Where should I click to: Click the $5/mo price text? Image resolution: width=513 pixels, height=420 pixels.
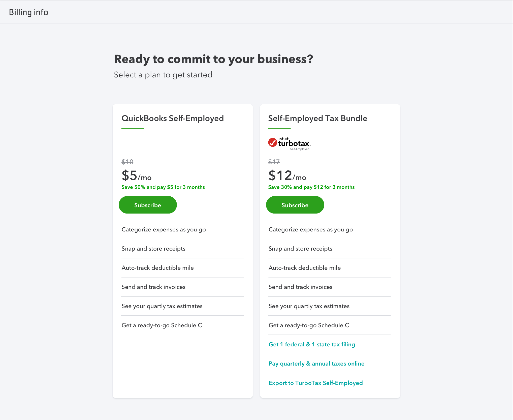[136, 175]
